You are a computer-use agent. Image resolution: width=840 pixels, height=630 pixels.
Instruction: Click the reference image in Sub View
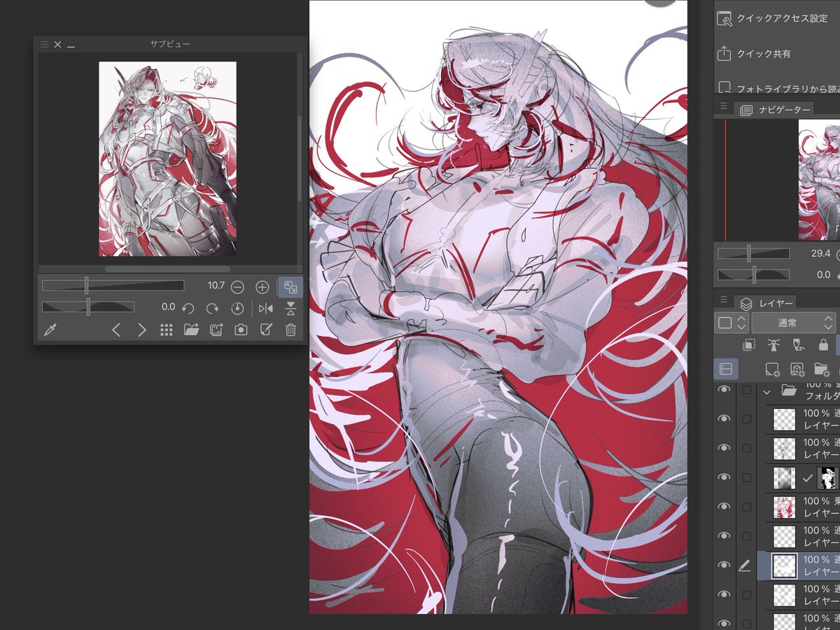[167, 159]
